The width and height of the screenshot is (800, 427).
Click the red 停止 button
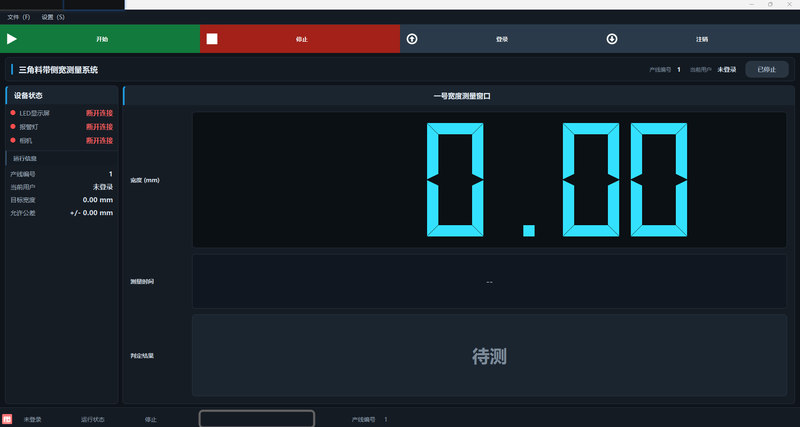[300, 39]
